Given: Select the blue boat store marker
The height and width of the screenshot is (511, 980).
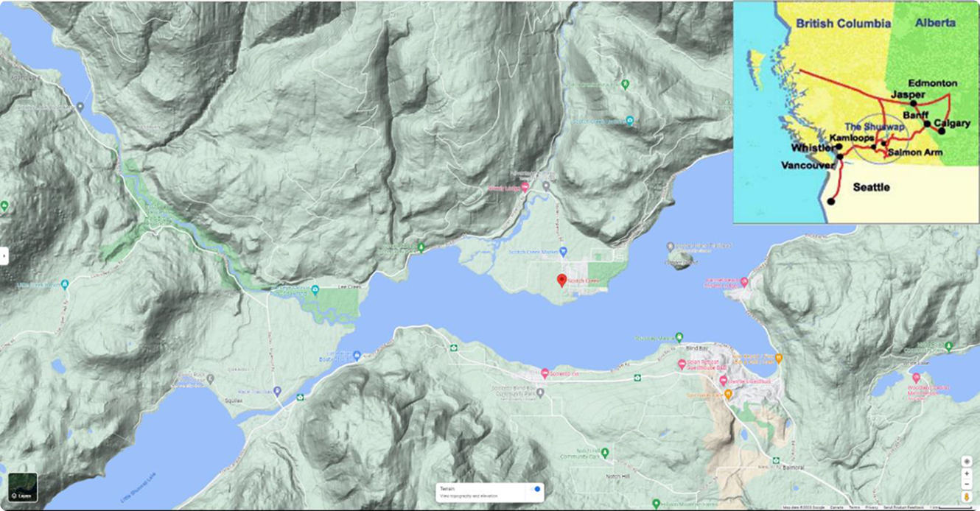Looking at the screenshot, I should point(357,356).
